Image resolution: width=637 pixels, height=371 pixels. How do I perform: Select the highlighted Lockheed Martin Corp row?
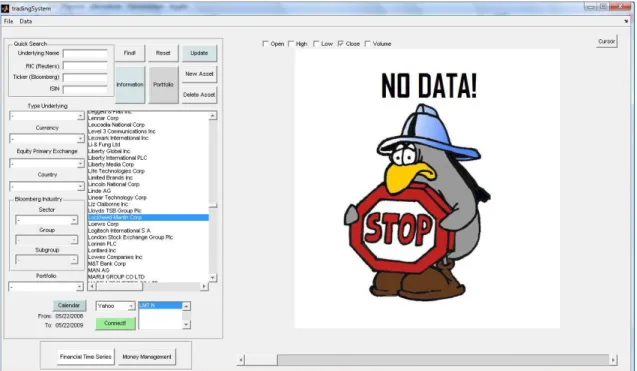(148, 217)
